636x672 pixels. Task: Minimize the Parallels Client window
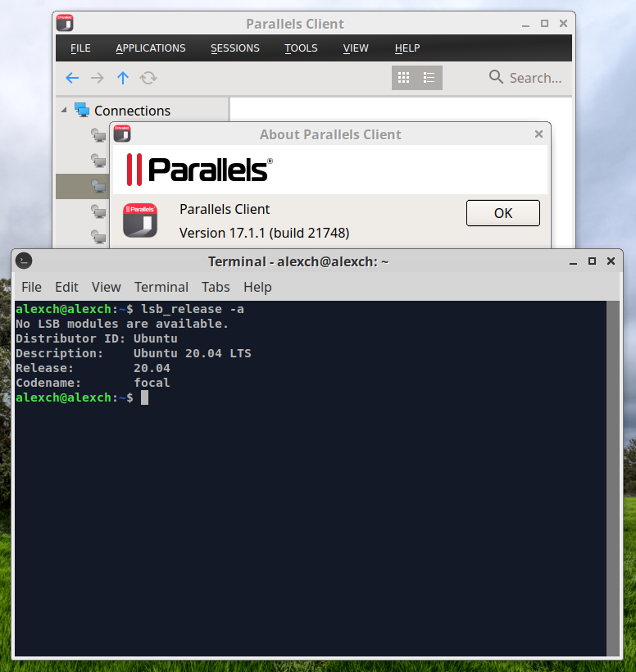(x=525, y=24)
